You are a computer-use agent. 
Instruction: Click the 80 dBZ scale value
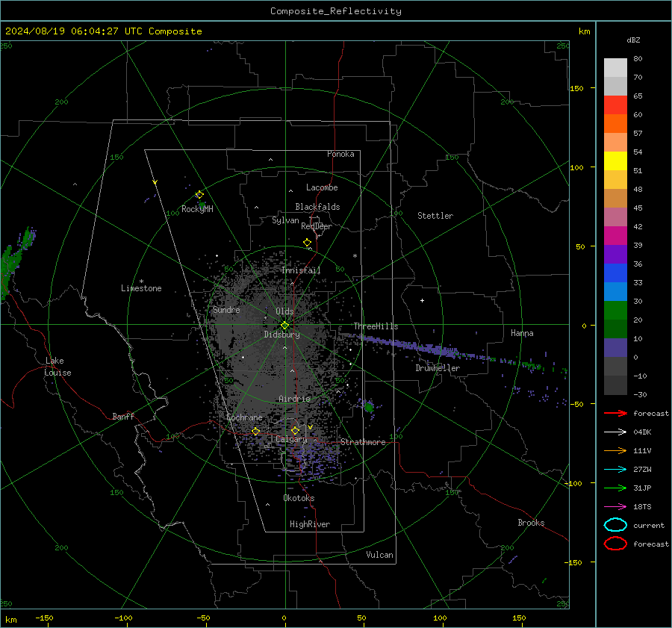tap(638, 59)
